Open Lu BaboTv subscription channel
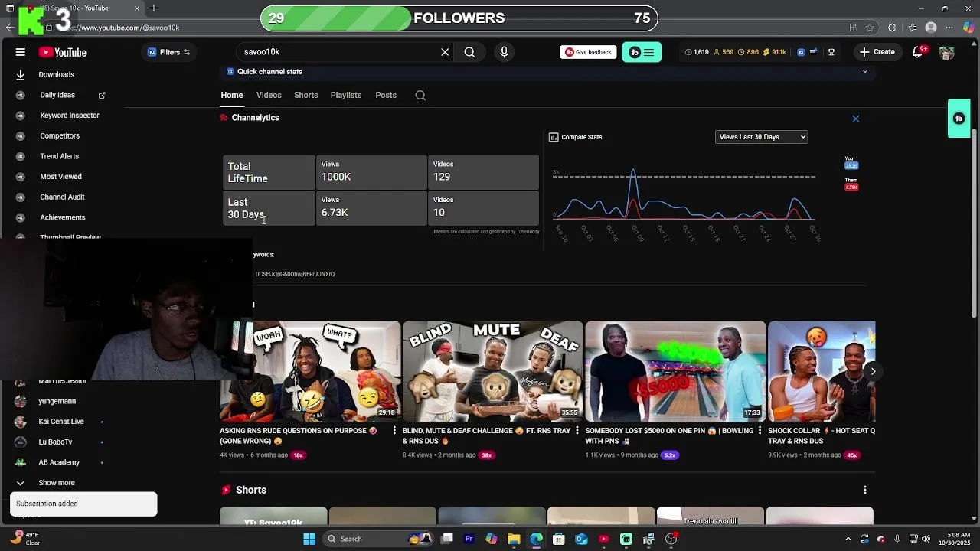Image resolution: width=980 pixels, height=551 pixels. 55,442
